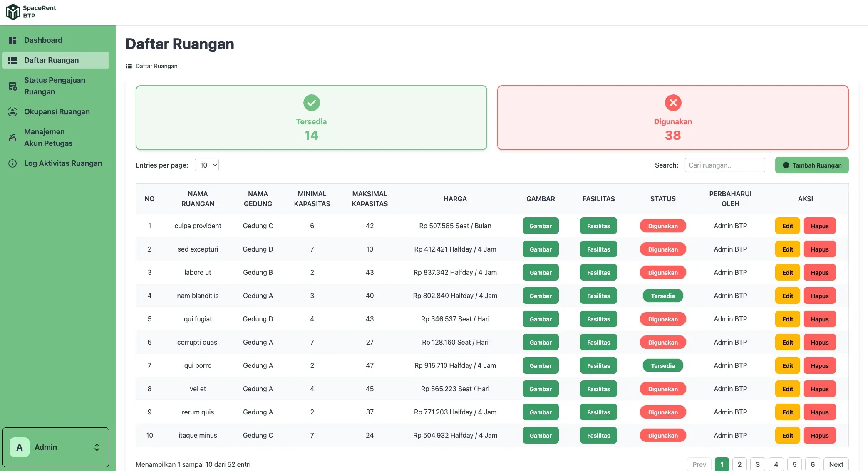Click the green Tersedia checkmark icon
Image resolution: width=868 pixels, height=471 pixels.
tap(311, 103)
